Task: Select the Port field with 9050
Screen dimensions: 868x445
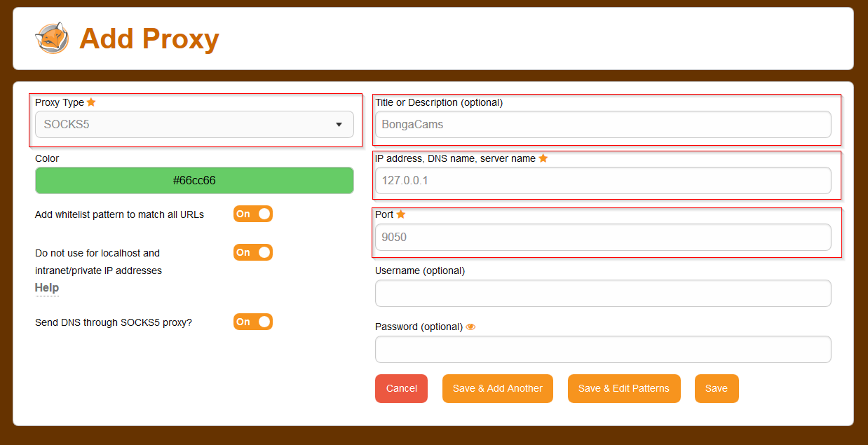Action: click(603, 237)
